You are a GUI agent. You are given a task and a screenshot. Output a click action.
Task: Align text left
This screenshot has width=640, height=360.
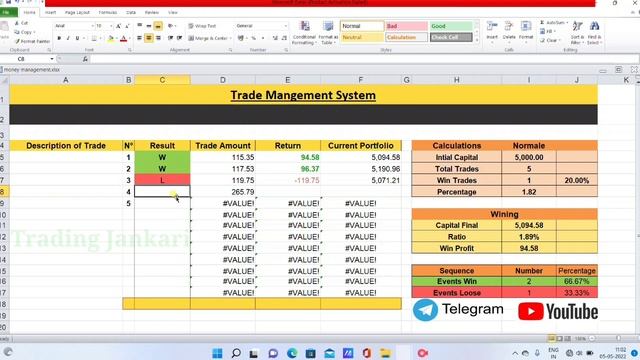coord(140,38)
